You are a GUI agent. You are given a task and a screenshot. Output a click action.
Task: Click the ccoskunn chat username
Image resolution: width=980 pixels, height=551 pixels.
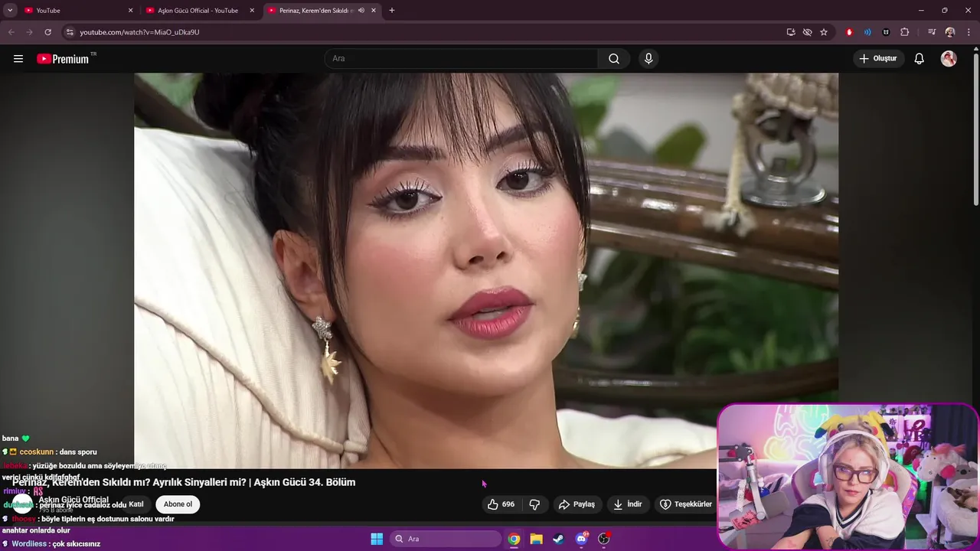click(37, 452)
